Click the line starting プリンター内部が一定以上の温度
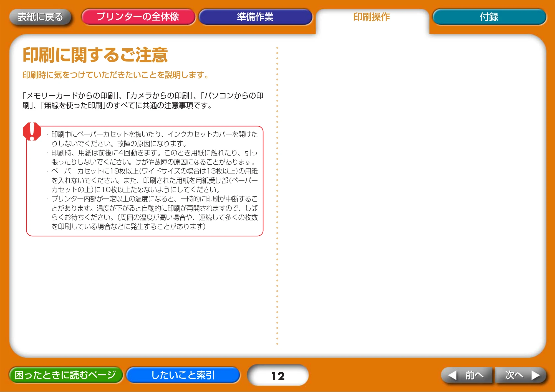 pos(155,199)
